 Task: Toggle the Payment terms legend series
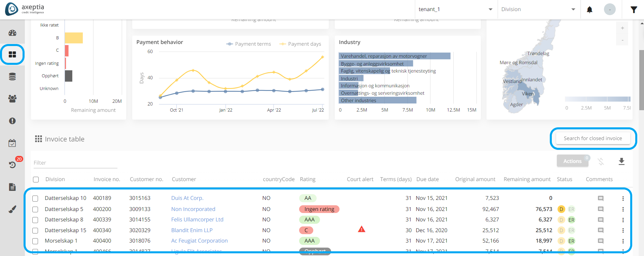pyautogui.click(x=249, y=44)
